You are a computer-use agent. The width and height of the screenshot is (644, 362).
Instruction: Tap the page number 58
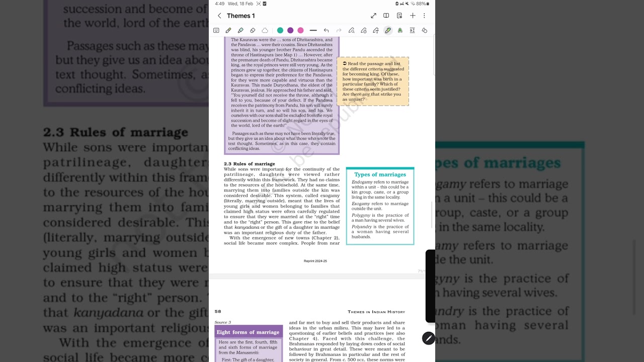(x=218, y=312)
